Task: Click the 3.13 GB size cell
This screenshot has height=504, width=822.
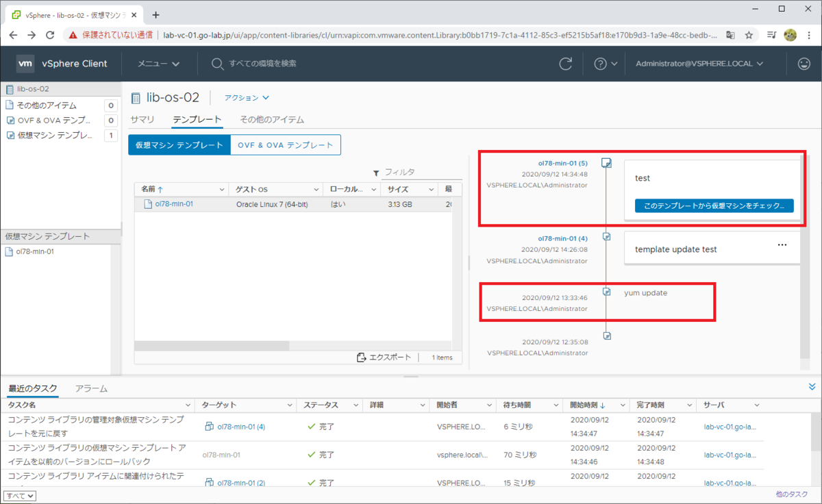Action: click(x=399, y=204)
